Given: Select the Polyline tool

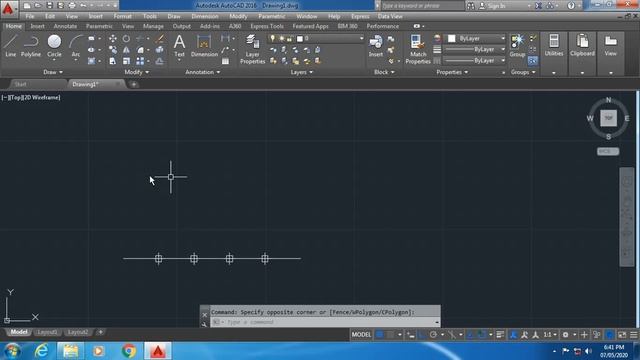Looking at the screenshot, I should (31, 45).
